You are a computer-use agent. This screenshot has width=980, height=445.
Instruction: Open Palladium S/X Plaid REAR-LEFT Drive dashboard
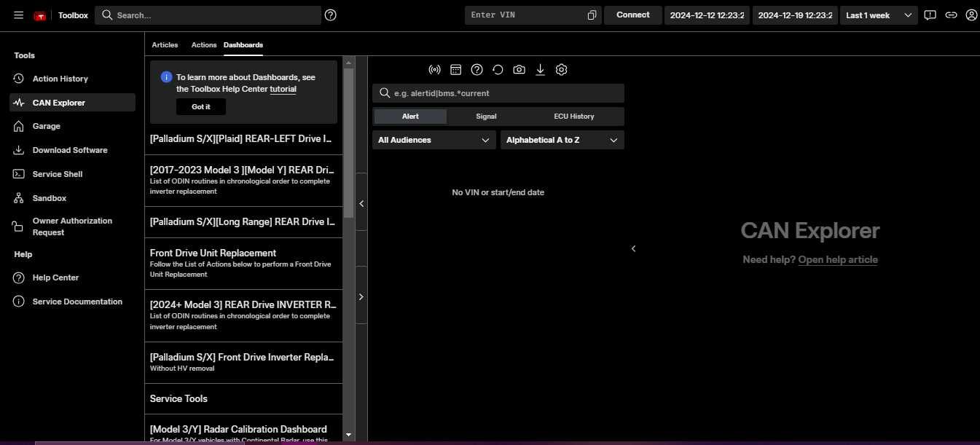243,138
